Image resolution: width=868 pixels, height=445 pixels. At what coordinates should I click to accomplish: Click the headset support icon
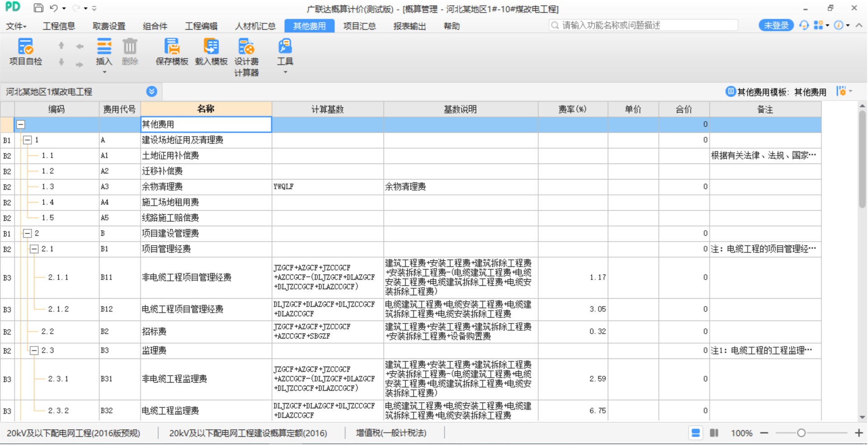point(804,25)
